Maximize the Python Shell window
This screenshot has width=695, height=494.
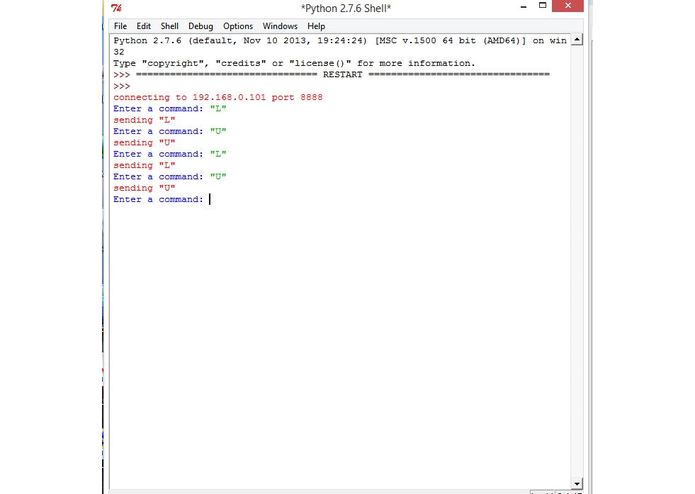543,6
